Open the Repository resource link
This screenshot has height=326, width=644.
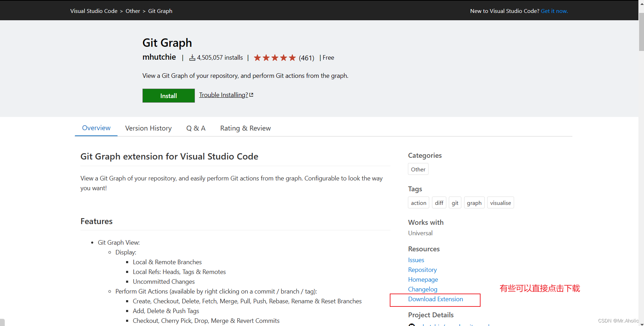click(x=422, y=270)
